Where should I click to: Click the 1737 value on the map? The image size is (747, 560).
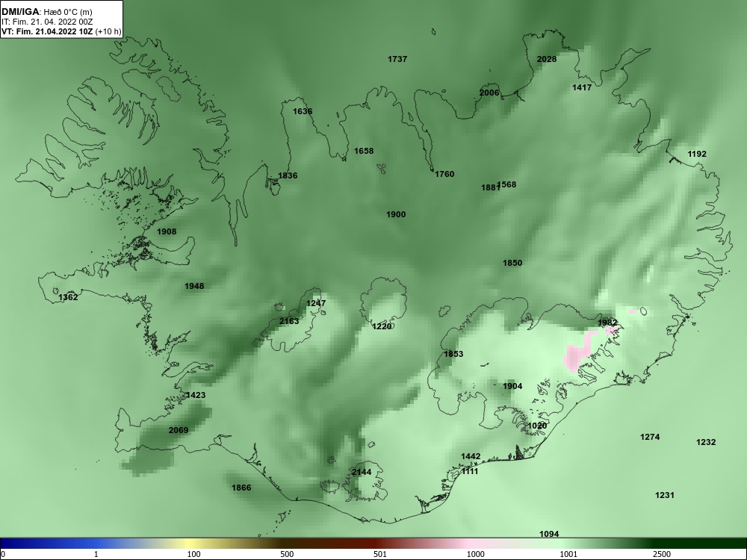tap(397, 59)
